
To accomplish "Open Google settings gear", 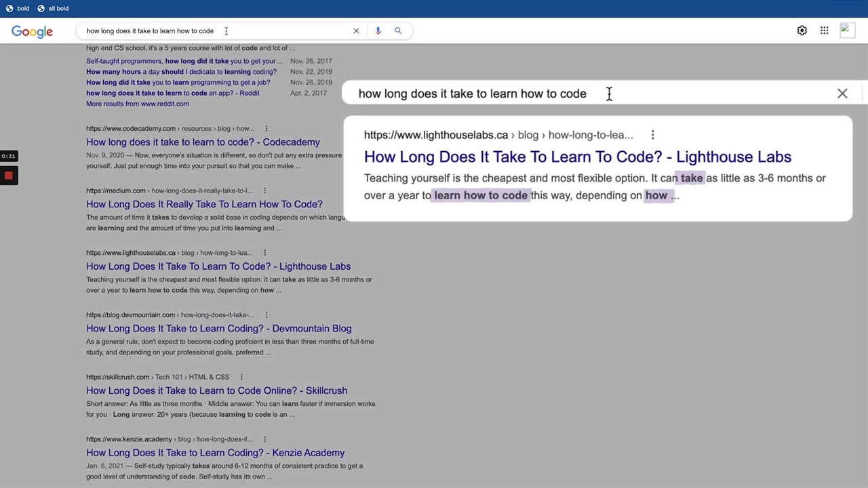I will tap(802, 30).
